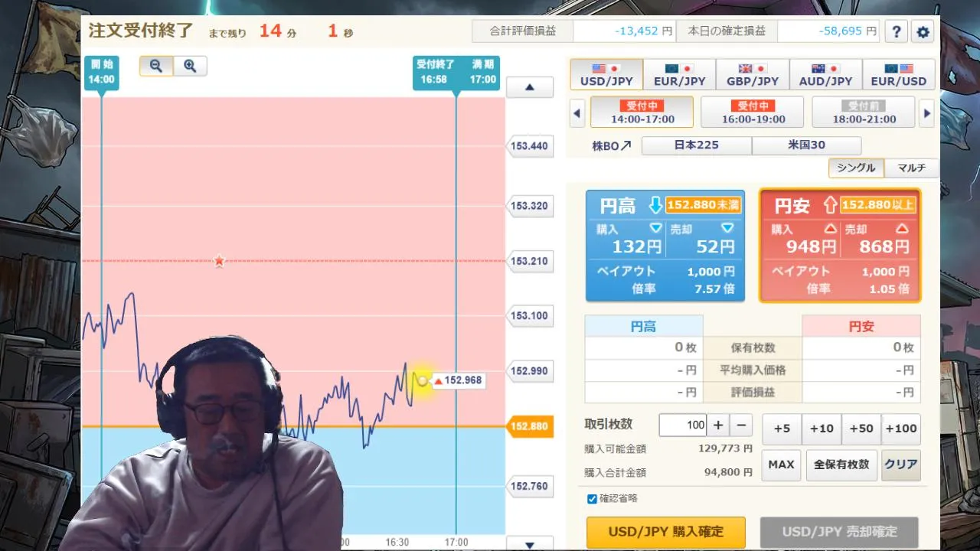This screenshot has height=551, width=980.
Task: Select the EUR/JPY currency tab
Action: tap(679, 75)
